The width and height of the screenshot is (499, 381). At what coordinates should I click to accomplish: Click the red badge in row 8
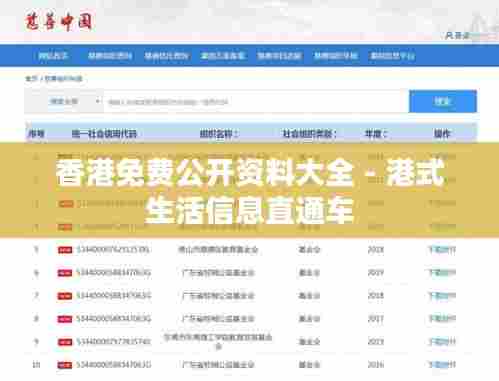[65, 319]
